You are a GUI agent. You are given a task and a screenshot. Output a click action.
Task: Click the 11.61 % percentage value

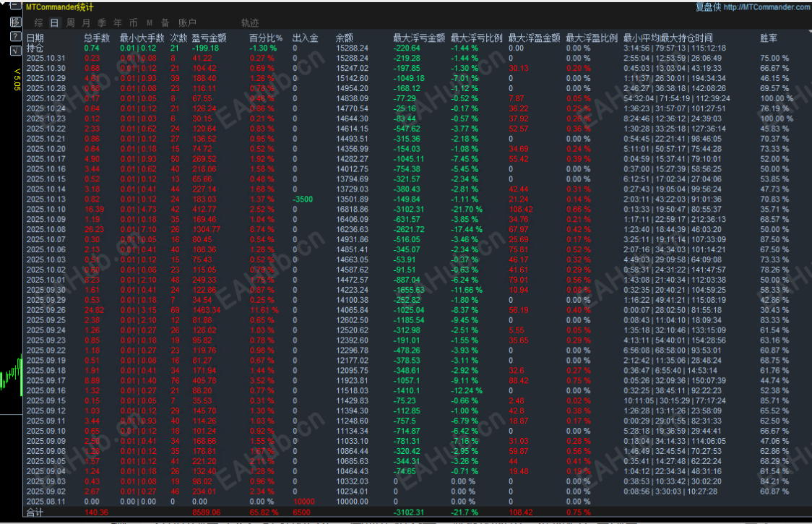pos(264,310)
